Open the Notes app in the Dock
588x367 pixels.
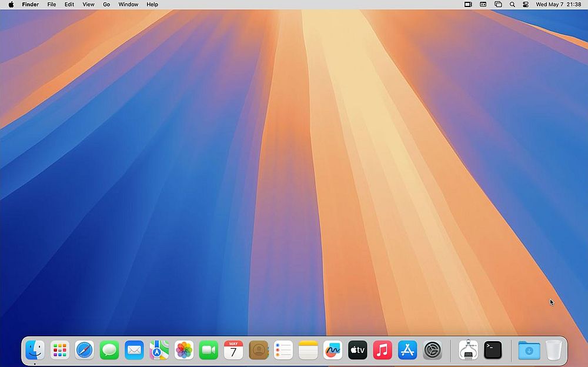[308, 350]
